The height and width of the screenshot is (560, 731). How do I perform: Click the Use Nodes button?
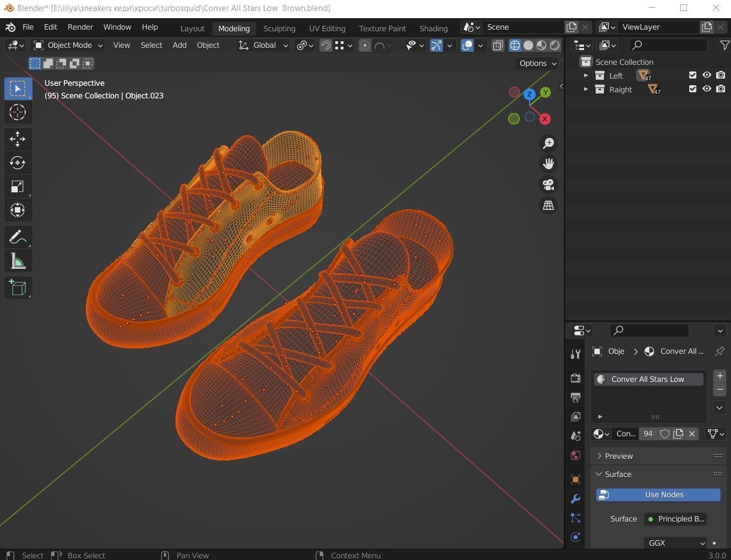point(658,495)
